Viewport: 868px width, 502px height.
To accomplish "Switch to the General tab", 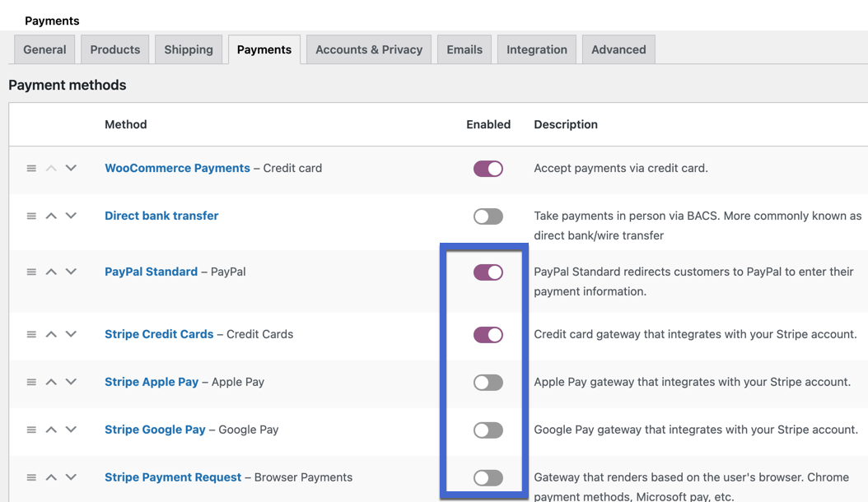I will coord(44,50).
